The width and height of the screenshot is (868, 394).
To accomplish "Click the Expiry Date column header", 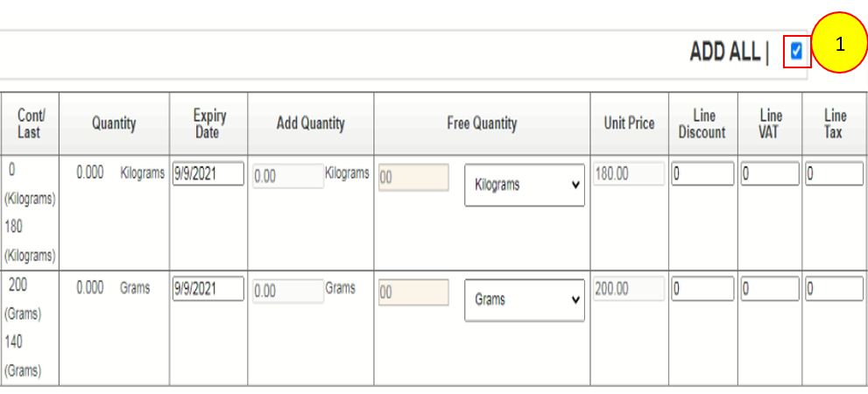I will [x=209, y=123].
